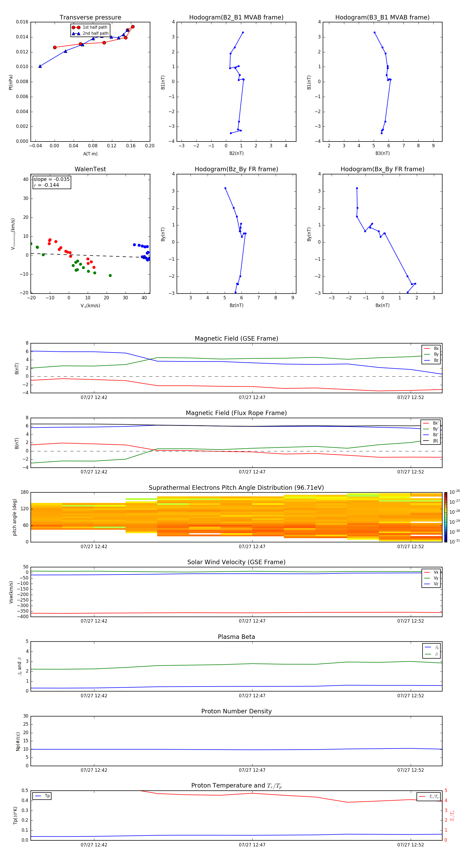Click the 'Bz(nT)' x-axis label

tap(236, 305)
